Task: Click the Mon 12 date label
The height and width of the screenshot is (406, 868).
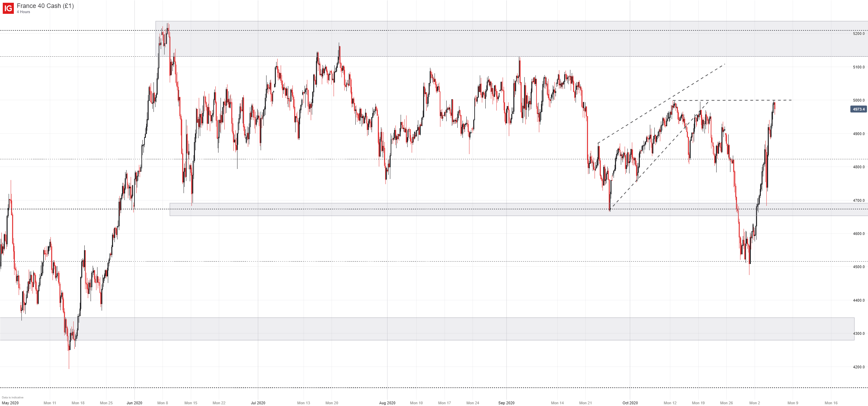Action: [x=670, y=403]
